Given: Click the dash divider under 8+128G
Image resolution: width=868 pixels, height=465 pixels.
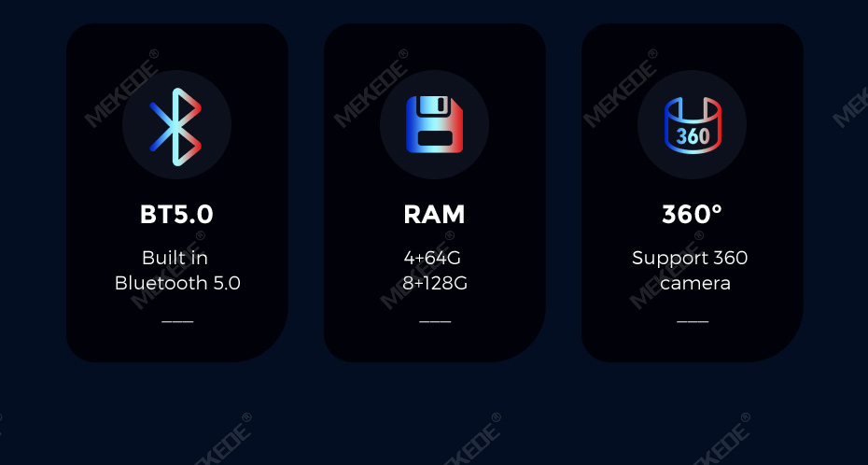Looking at the screenshot, I should [435, 321].
